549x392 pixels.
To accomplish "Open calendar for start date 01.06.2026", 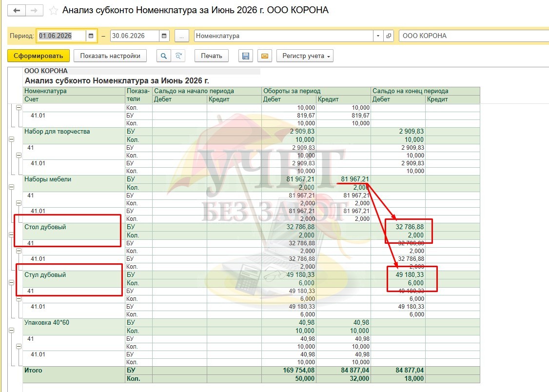I will click(91, 36).
